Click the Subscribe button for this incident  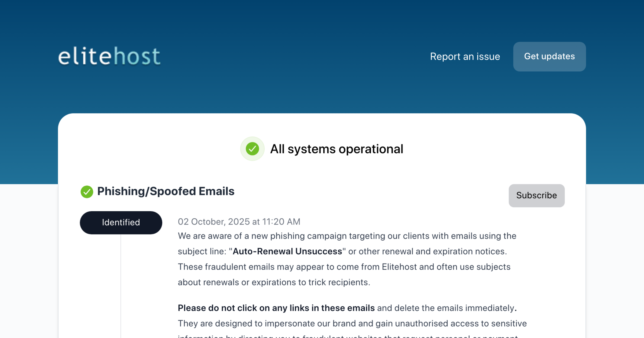click(x=536, y=196)
